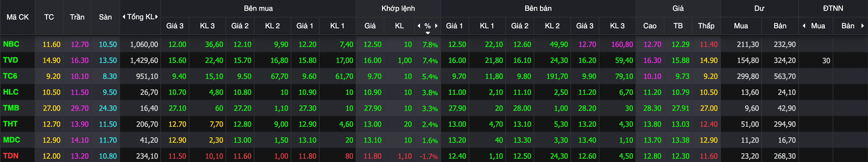The height and width of the screenshot is (162, 868).
Task: Click right arrow after ĐTNN Bán header
Action: coord(863,26)
